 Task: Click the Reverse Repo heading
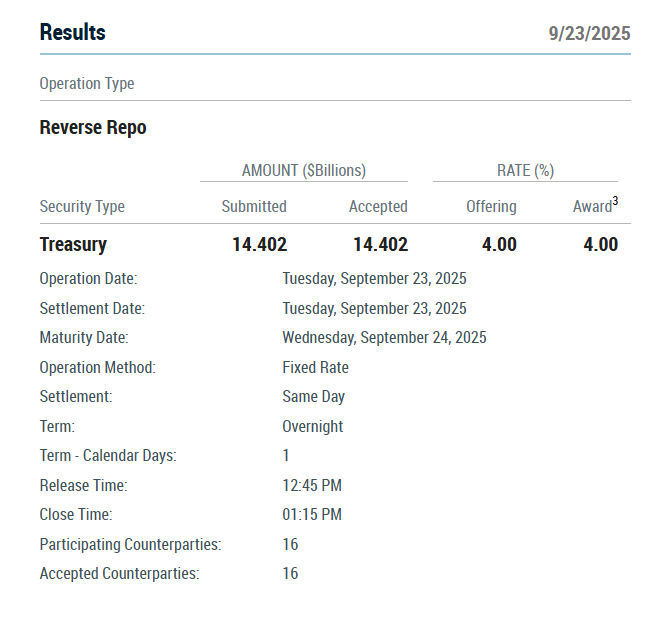[x=93, y=127]
